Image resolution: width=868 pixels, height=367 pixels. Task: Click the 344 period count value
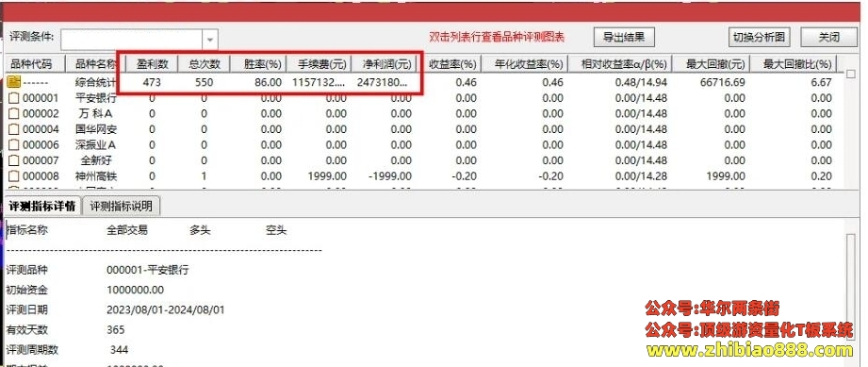pos(119,350)
